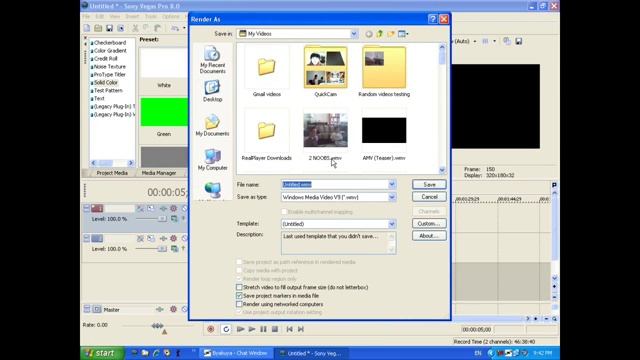Choose the White solid color preset

164,63
